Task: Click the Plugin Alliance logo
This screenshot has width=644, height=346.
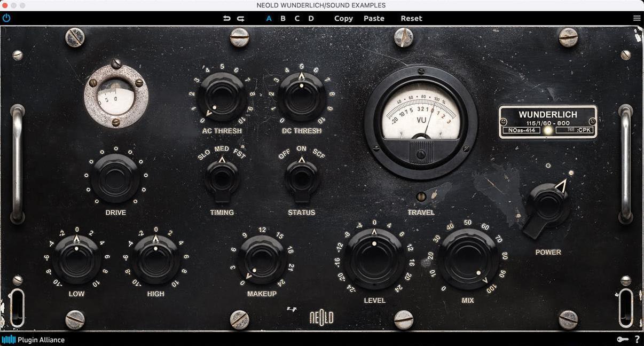Action: [33, 340]
